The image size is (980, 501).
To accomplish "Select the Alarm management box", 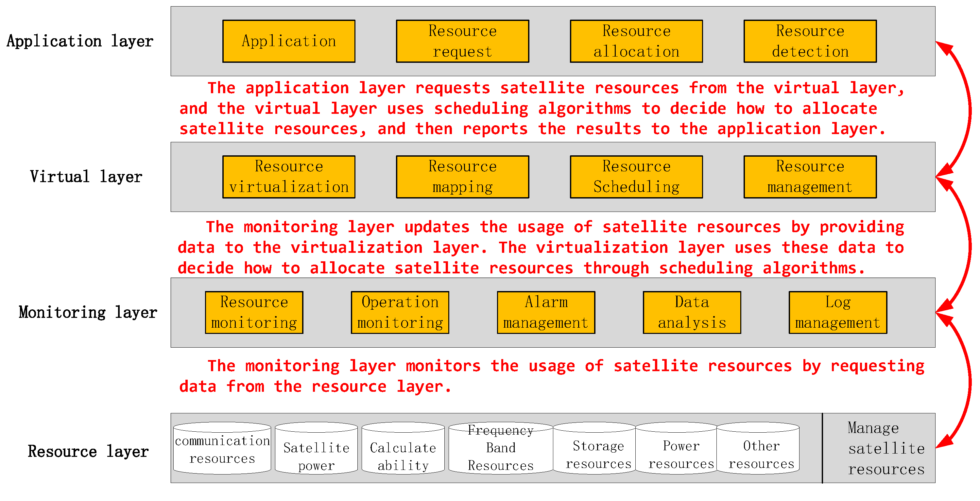I will coord(546,312).
